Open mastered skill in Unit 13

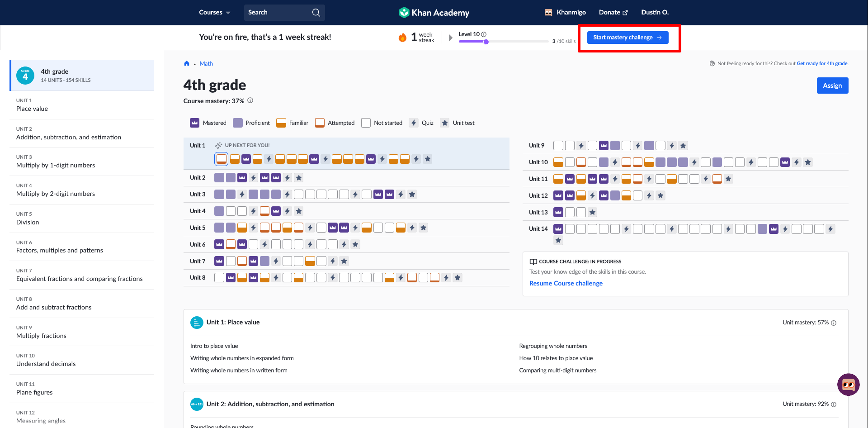point(558,212)
